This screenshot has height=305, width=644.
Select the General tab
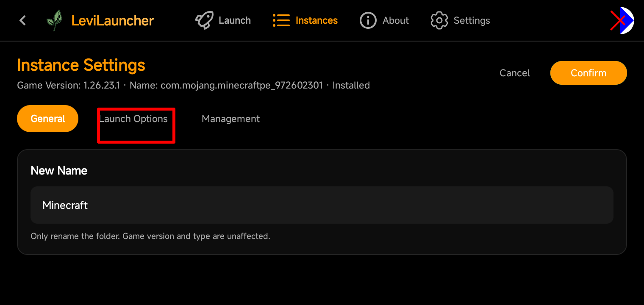click(x=47, y=119)
